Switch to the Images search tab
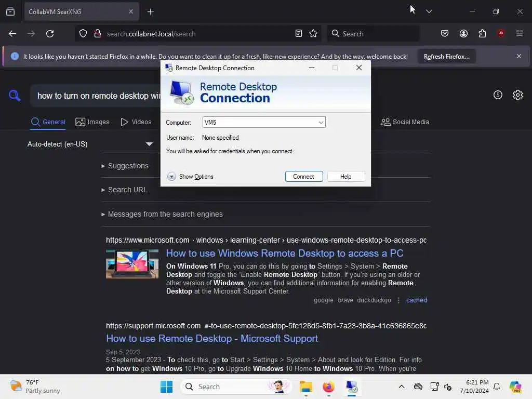The width and height of the screenshot is (532, 399). pos(92,122)
